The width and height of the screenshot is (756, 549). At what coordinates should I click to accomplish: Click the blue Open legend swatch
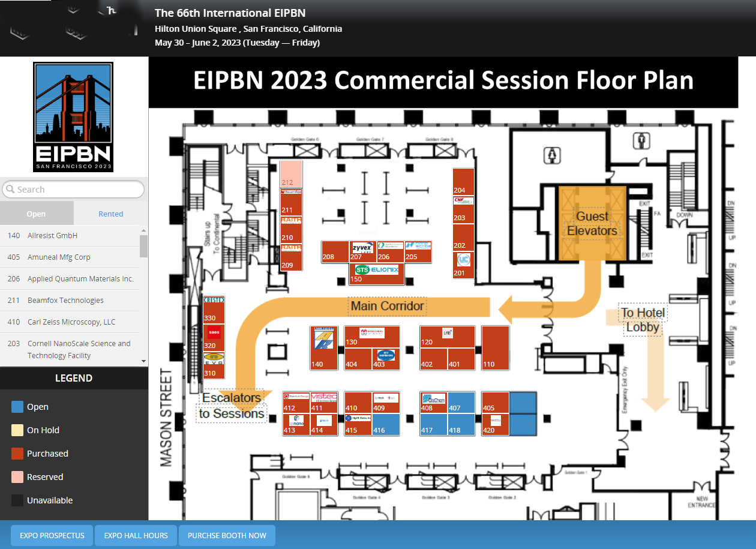(x=17, y=407)
